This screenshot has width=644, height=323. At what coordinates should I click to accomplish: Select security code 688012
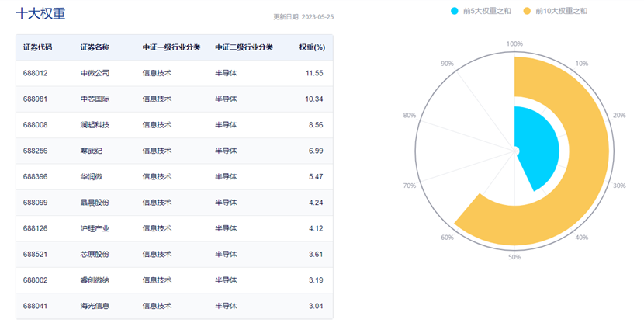click(36, 73)
